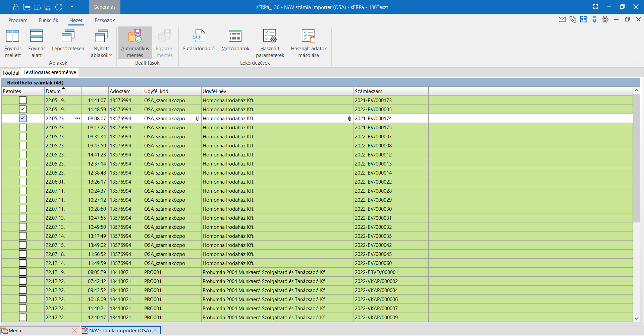Collapse the ribbon with the chevron
This screenshot has height=336, width=644.
[637, 64]
